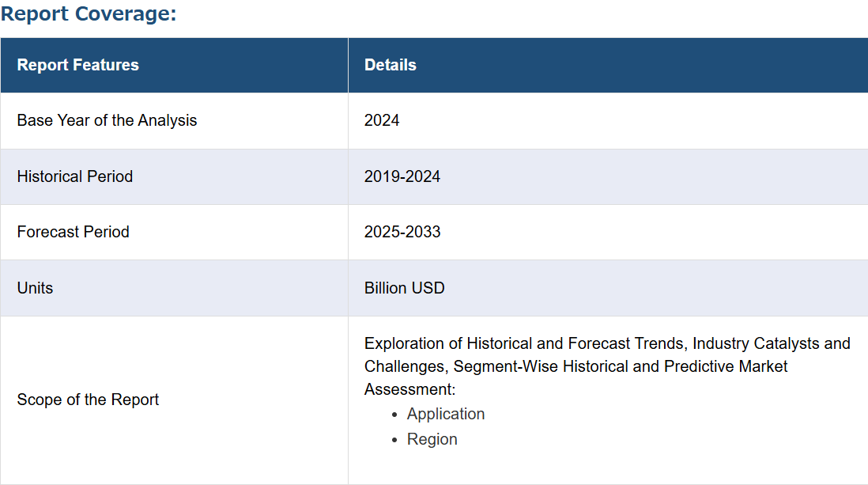Click the 2024 base year value
This screenshot has height=485, width=868.
(381, 120)
